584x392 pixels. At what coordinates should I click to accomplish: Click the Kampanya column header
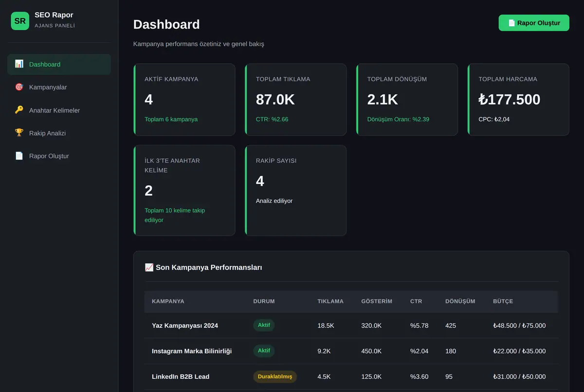pyautogui.click(x=168, y=301)
